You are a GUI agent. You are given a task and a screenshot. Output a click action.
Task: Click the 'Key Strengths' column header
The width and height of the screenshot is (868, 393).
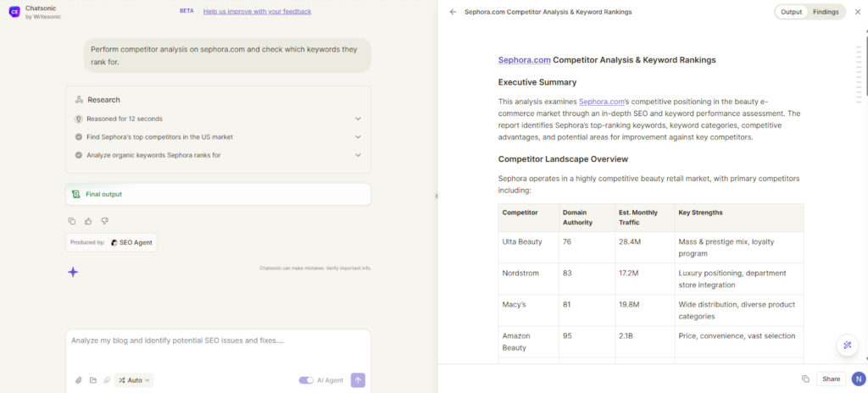(x=739, y=218)
